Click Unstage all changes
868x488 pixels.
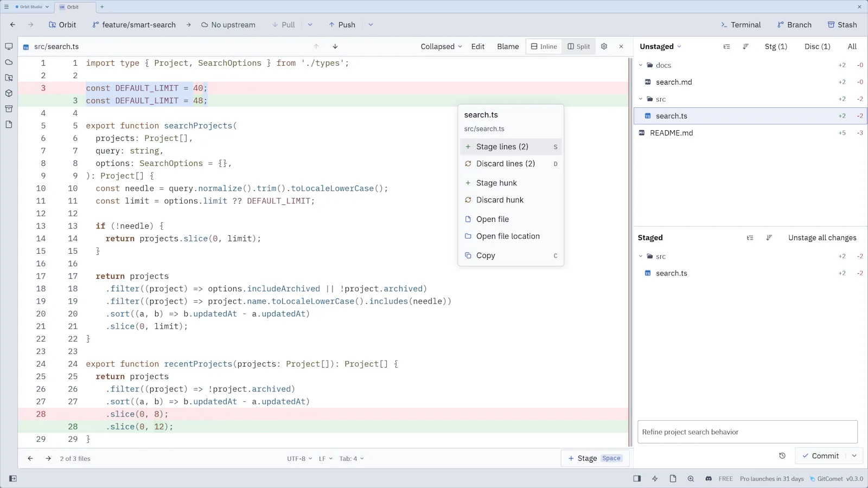(x=822, y=237)
